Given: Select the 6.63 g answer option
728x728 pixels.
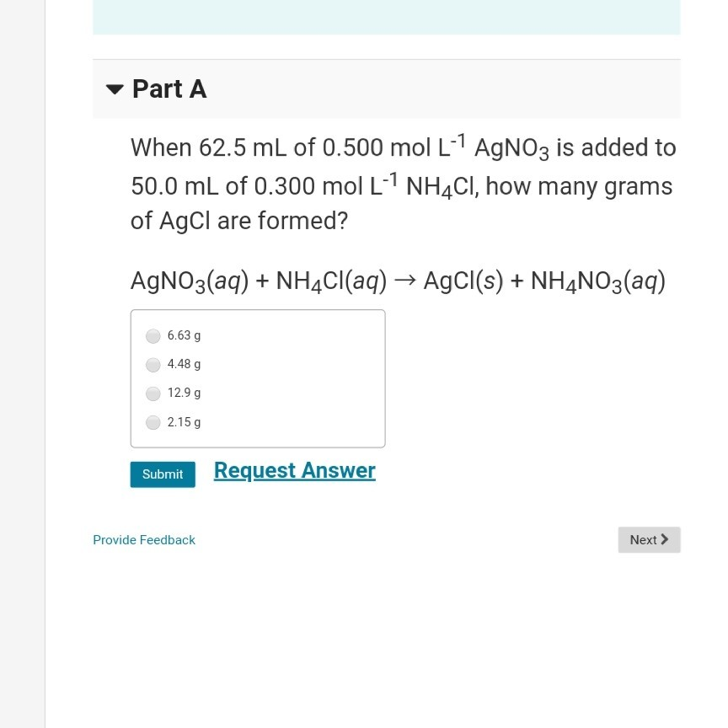Looking at the screenshot, I should (x=153, y=335).
